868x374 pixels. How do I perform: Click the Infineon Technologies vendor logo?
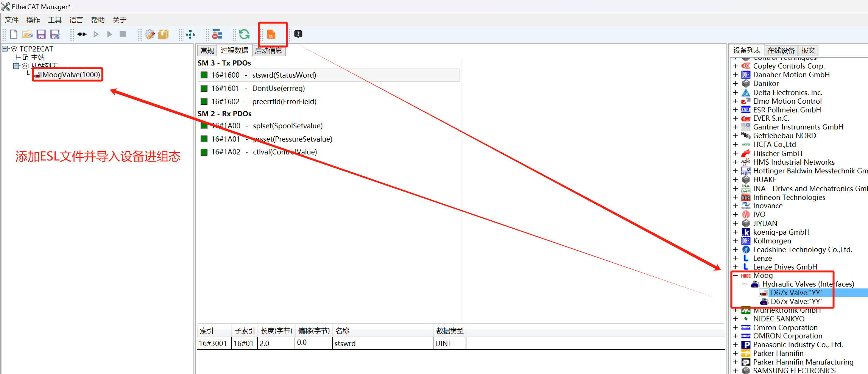click(x=746, y=197)
